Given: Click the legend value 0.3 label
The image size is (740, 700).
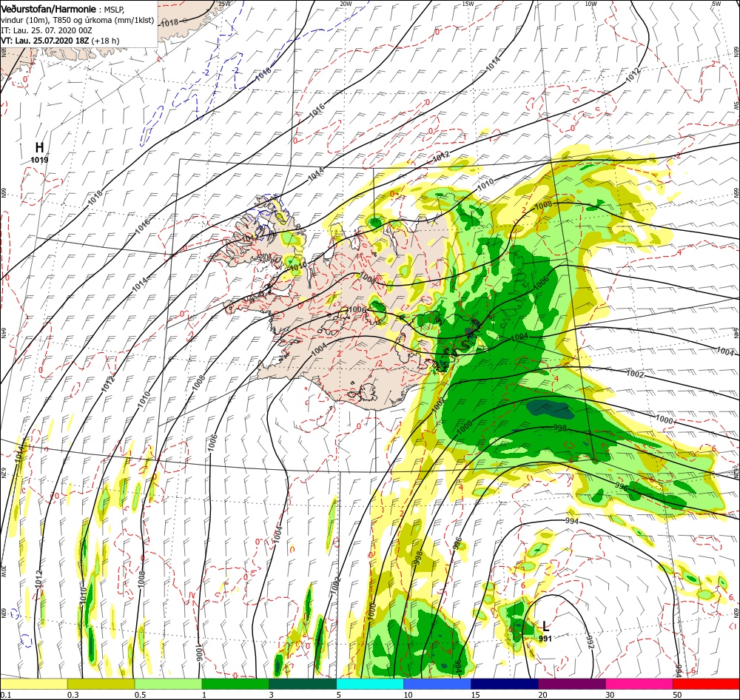Looking at the screenshot, I should (73, 695).
